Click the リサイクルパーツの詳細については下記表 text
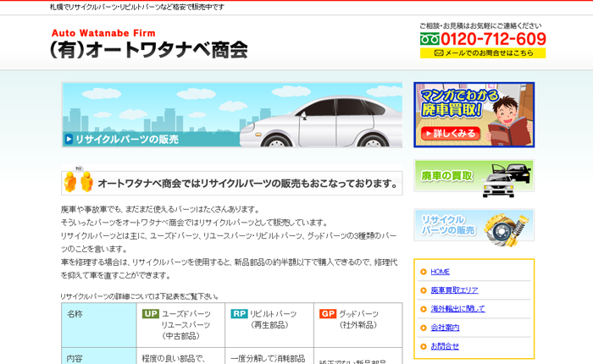593x364 pixels. coord(139,296)
